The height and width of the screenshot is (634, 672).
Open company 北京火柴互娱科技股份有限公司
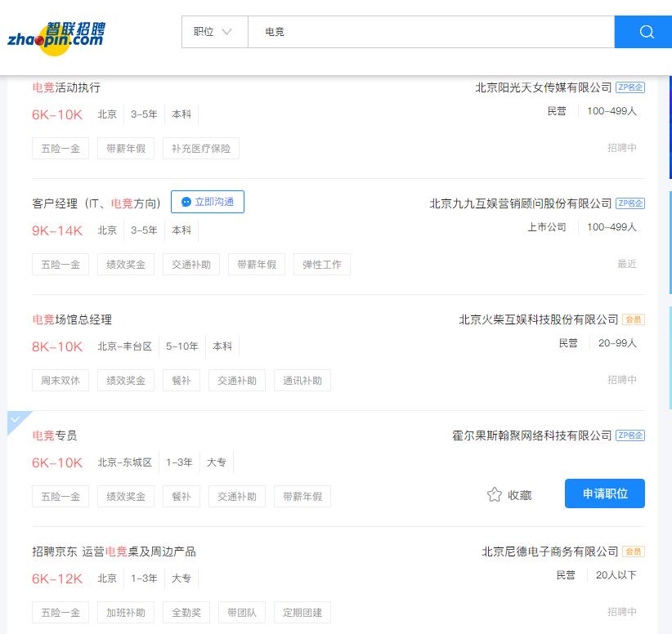(538, 319)
